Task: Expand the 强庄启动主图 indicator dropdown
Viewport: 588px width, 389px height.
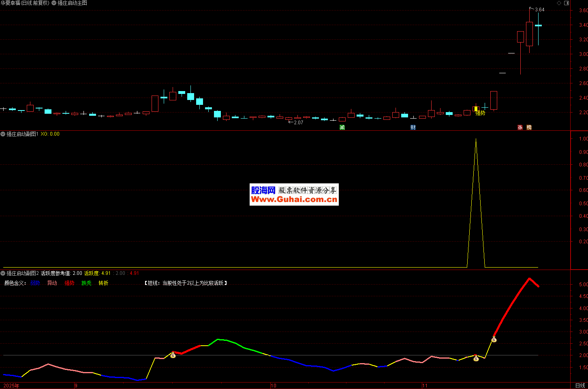Action: tap(54, 3)
